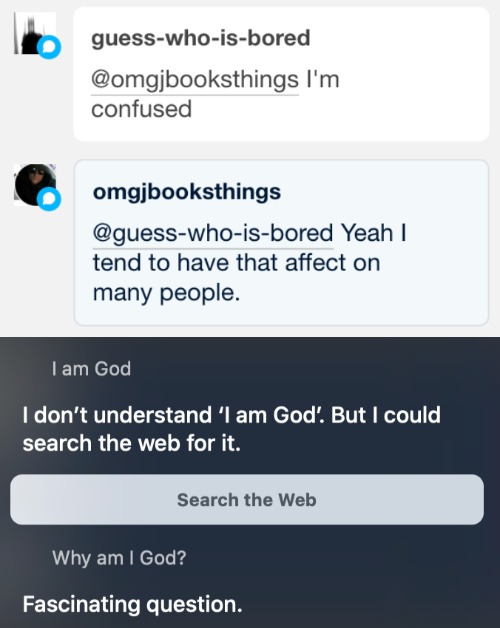Viewport: 500px width, 628px height.
Task: Open omgjbooksthings' round profile picture
Action: [34, 185]
